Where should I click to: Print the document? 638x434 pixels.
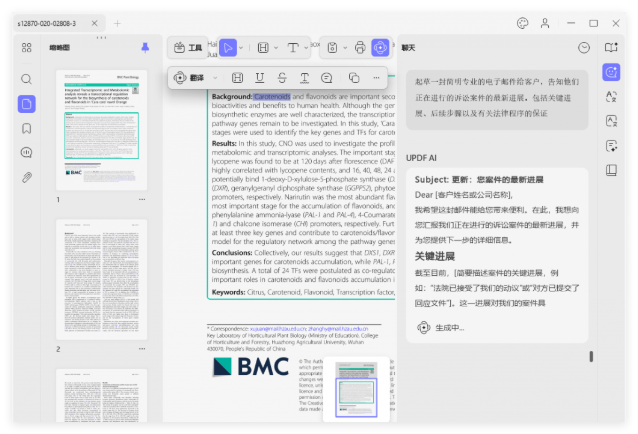(360, 48)
